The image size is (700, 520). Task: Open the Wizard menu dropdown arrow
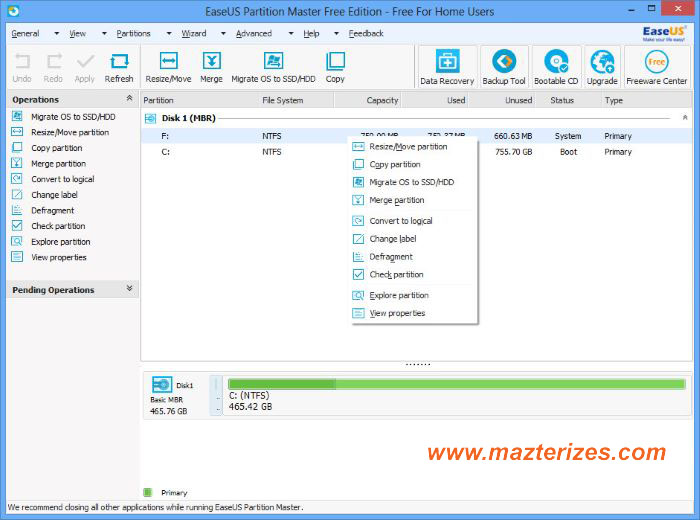pyautogui.click(x=223, y=33)
